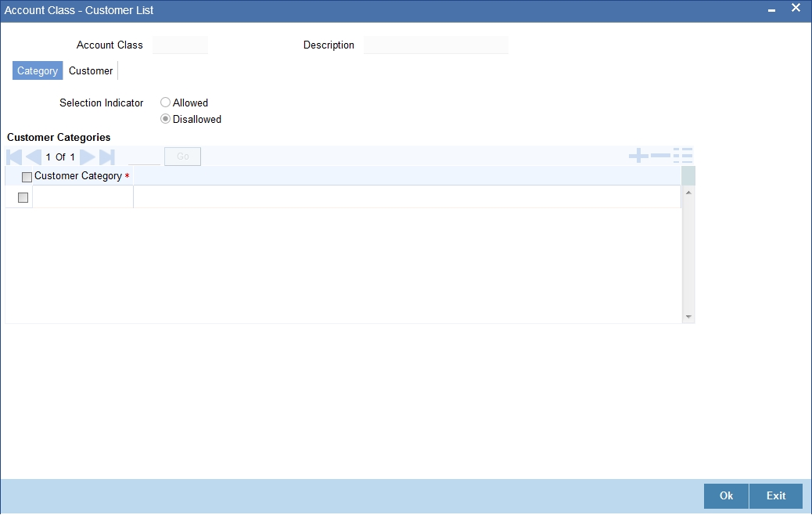Confirm with the Ok button
812x515 pixels.
tap(726, 496)
